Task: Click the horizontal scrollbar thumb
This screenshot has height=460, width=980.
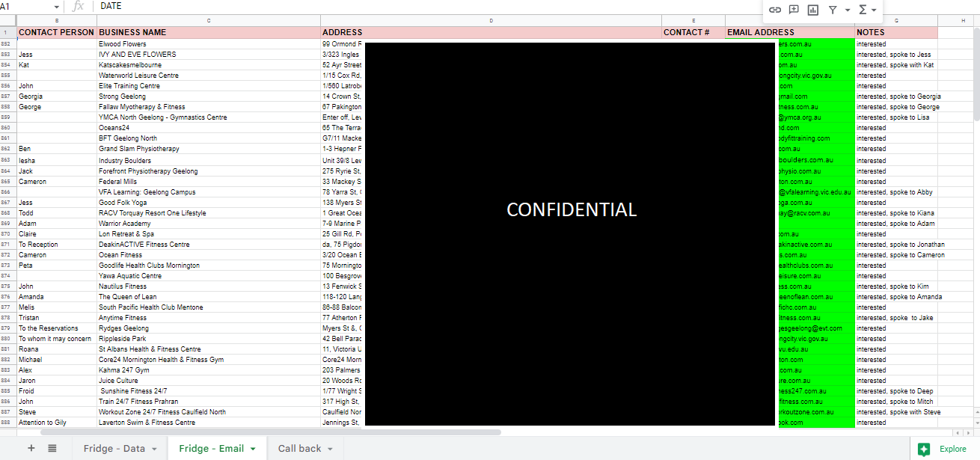Action: [271, 432]
